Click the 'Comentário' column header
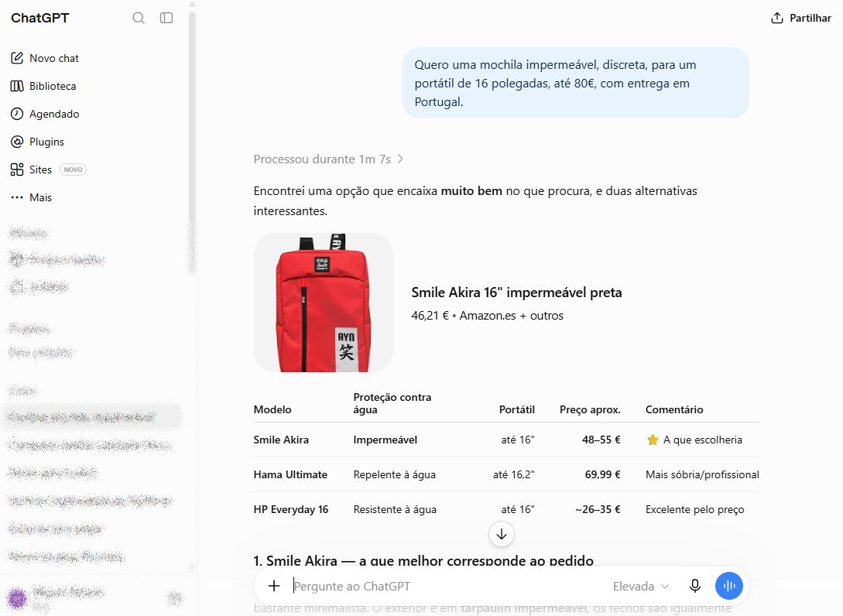843x616 pixels. pos(674,409)
